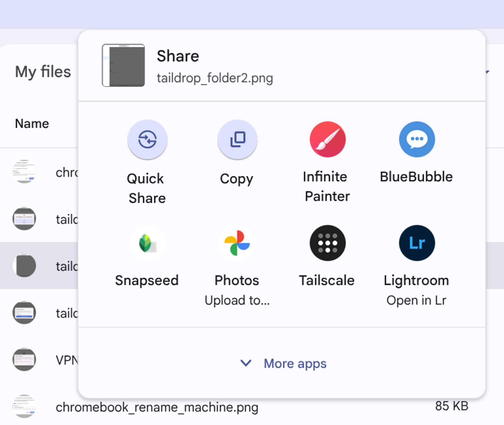Select the VPN file thumbnail

(24, 360)
